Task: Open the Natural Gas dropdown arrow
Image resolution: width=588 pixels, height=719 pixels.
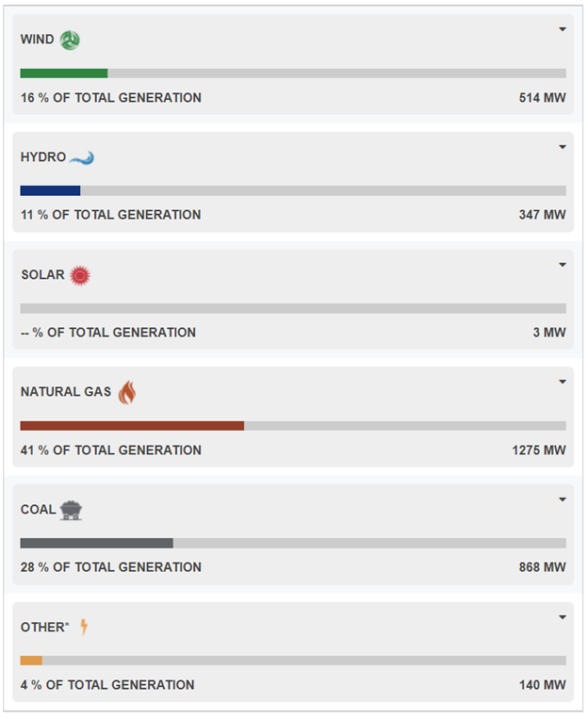Action: click(563, 382)
